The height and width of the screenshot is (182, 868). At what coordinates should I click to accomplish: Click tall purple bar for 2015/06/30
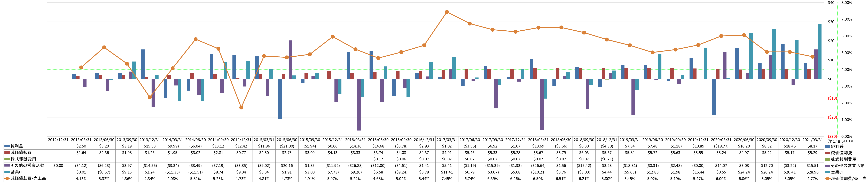coord(291,60)
